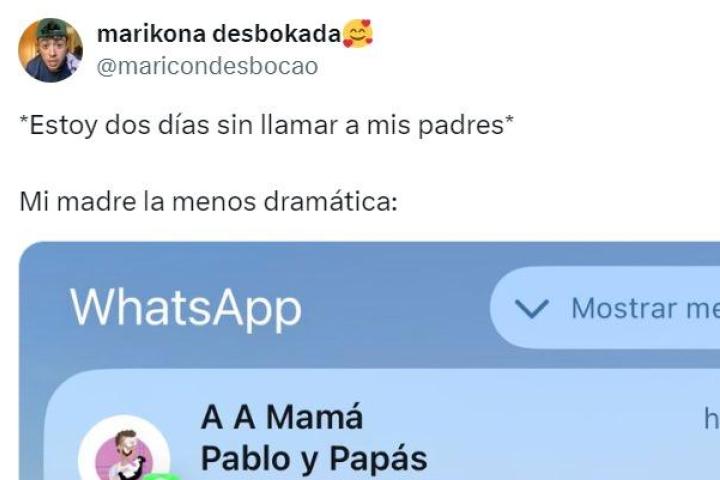720x480 pixels.
Task: Open the embedded WhatsApp screenshot image
Action: (369, 361)
